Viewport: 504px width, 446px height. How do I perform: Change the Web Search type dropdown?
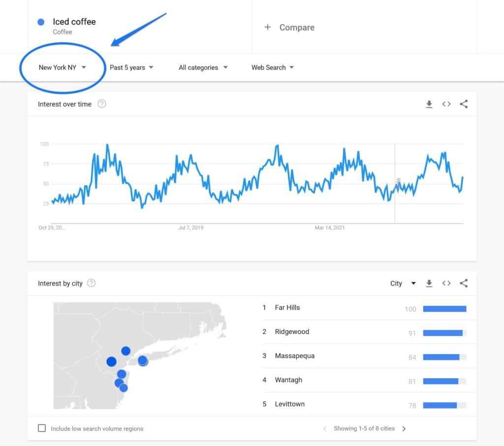click(272, 67)
